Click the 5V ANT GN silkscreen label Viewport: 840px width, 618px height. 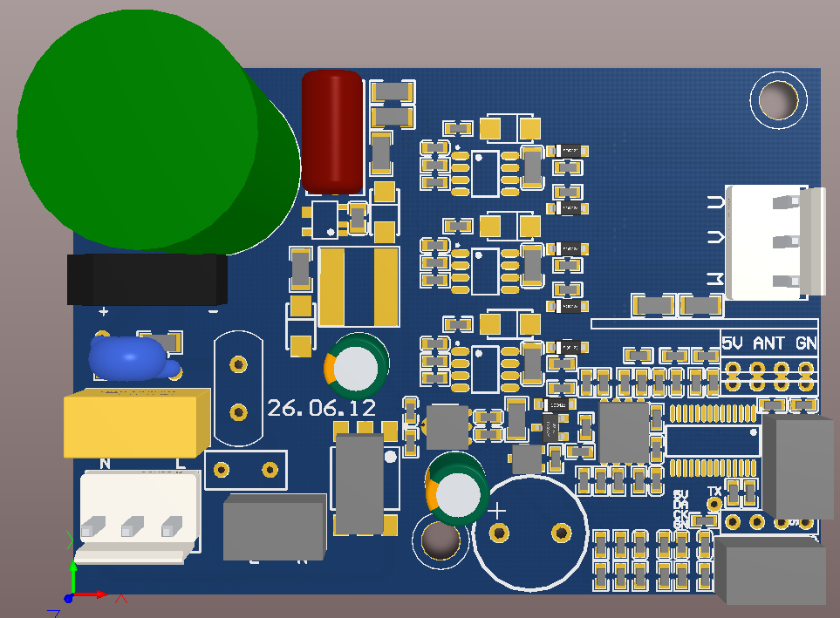[769, 343]
